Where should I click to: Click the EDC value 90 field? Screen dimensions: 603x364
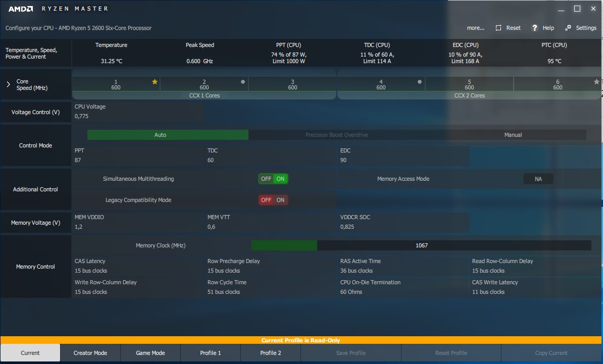point(404,155)
